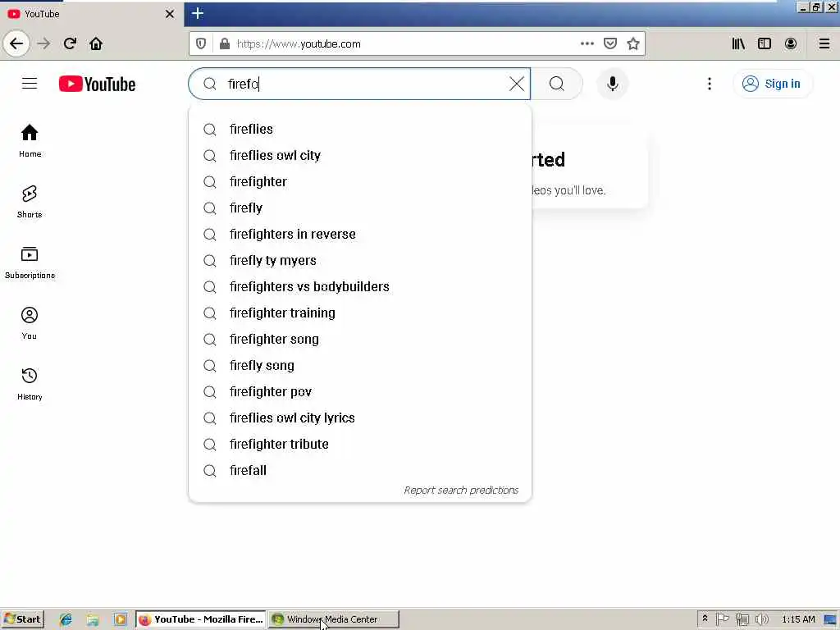Viewport: 840px width, 630px height.
Task: Go to Home in sidebar
Action: pos(30,141)
